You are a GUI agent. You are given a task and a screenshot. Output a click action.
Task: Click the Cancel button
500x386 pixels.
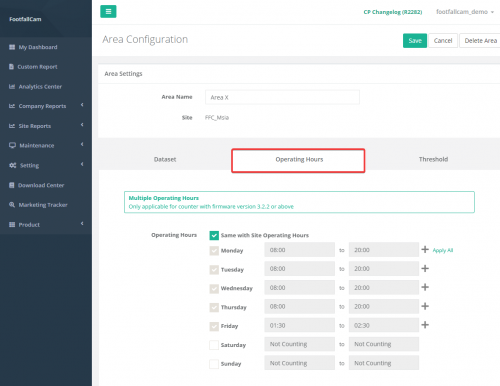443,41
